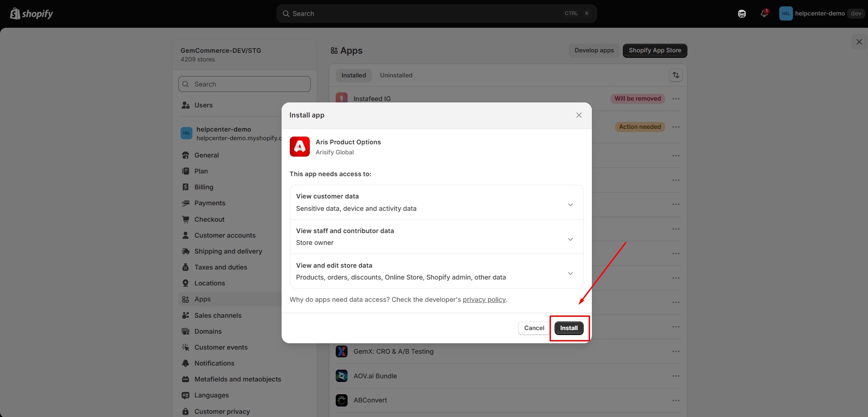
Task: Close the Install app dialog
Action: (x=579, y=115)
